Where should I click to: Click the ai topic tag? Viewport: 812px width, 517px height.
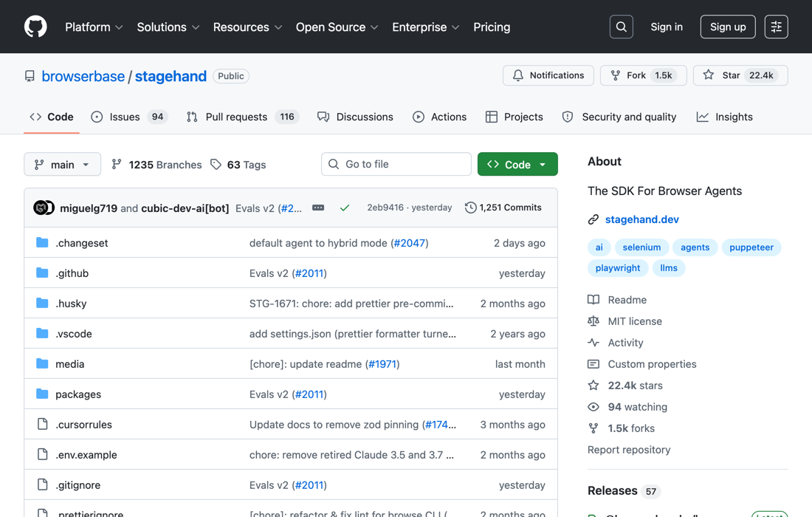[x=599, y=247]
